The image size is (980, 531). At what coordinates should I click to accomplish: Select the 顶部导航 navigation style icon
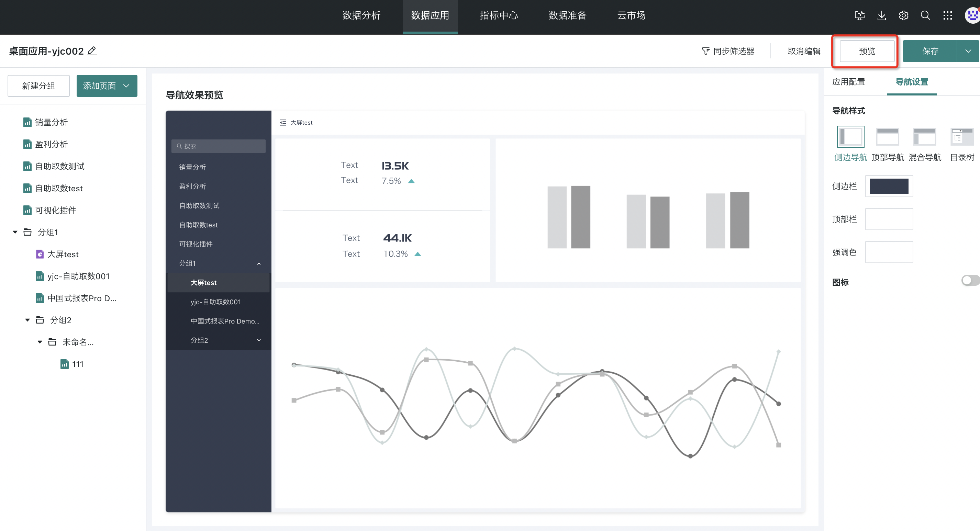pyautogui.click(x=887, y=137)
